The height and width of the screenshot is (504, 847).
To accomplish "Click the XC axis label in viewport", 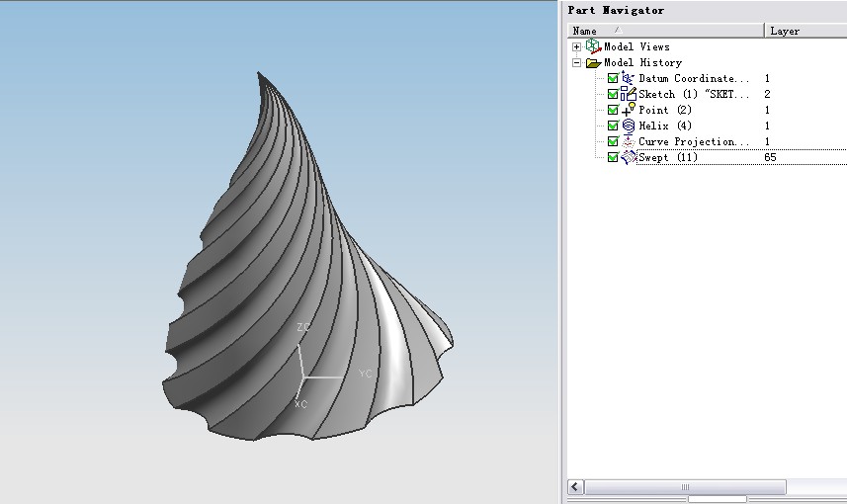I will 300,403.
